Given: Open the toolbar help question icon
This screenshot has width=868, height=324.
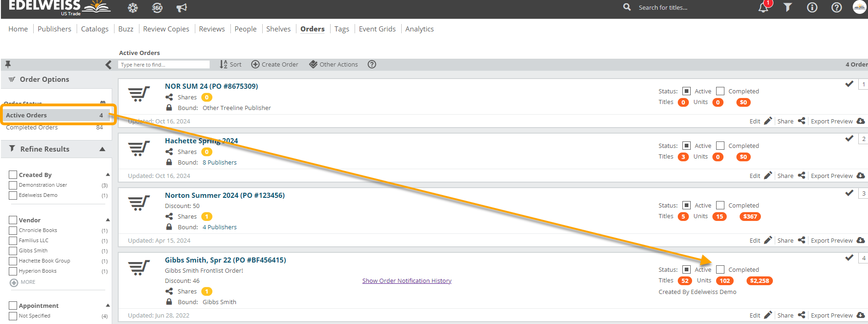Looking at the screenshot, I should [x=372, y=64].
